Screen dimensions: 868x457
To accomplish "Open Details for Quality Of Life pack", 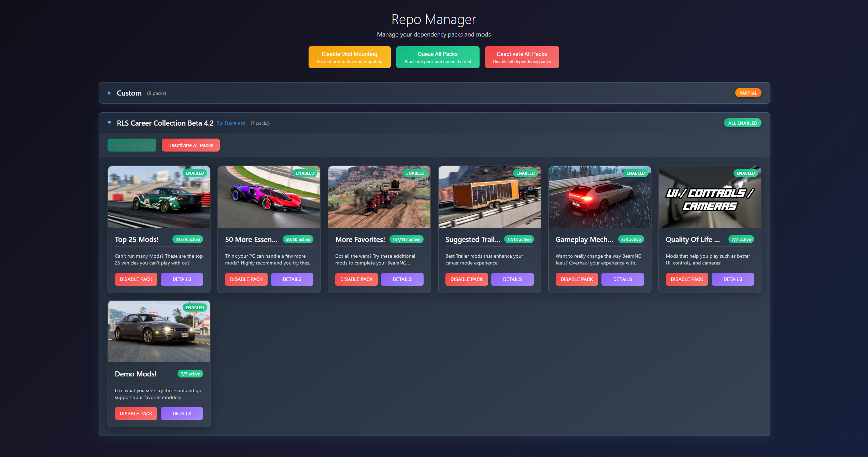I will [x=732, y=279].
